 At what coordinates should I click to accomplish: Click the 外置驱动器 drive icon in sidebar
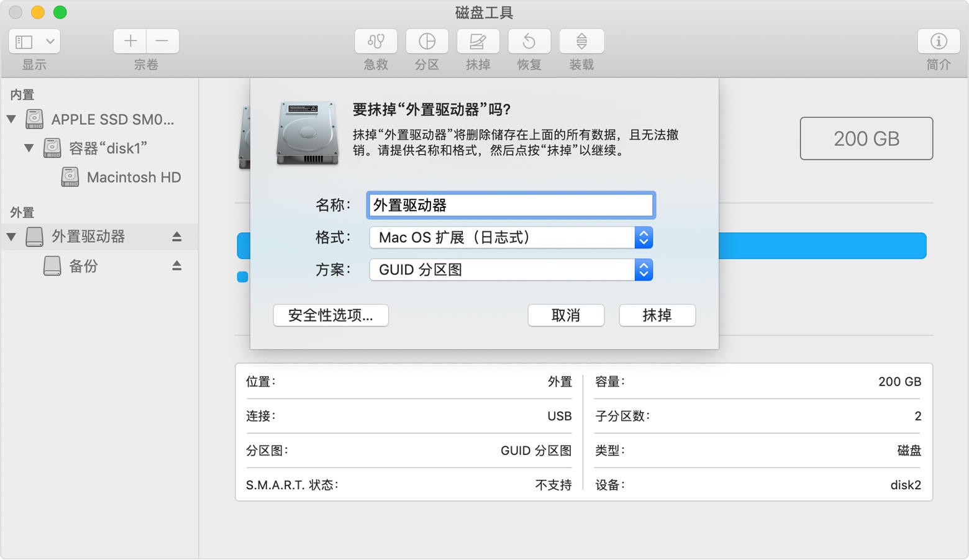pos(34,237)
